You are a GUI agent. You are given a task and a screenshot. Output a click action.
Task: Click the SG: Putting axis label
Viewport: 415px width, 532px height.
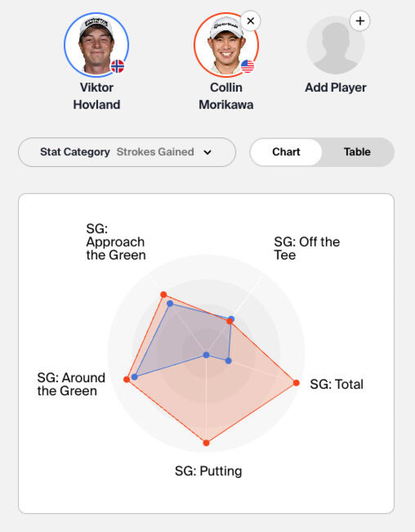(208, 471)
